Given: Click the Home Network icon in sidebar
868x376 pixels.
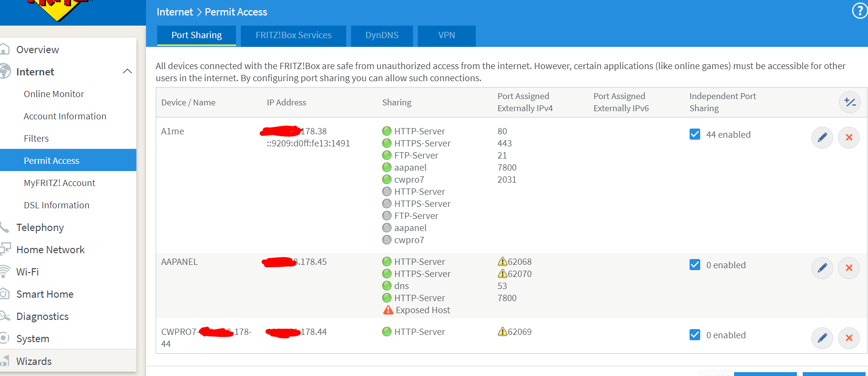Looking at the screenshot, I should click(x=5, y=249).
